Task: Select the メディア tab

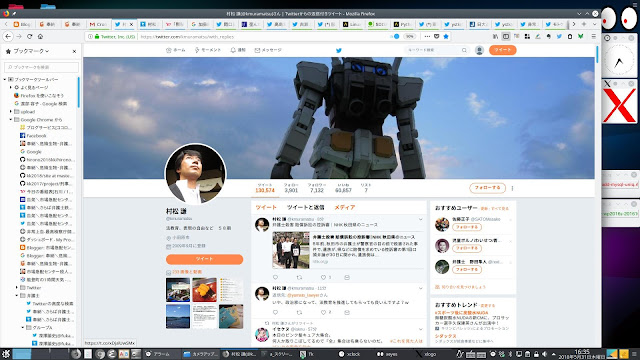Action: coord(345,207)
